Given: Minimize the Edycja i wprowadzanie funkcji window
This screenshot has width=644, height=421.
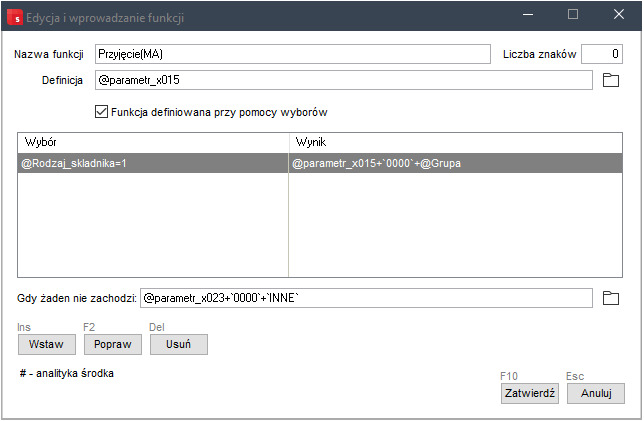Looking at the screenshot, I should coord(528,15).
